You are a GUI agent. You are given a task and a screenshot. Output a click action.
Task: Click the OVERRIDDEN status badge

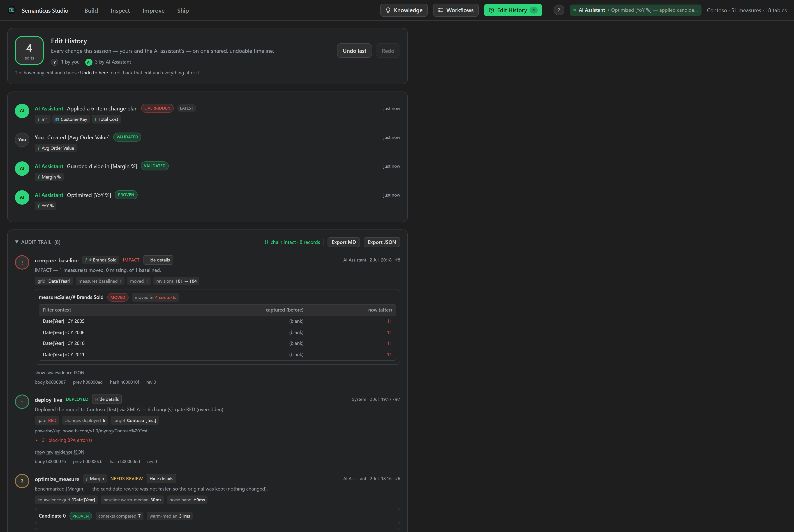pos(157,108)
